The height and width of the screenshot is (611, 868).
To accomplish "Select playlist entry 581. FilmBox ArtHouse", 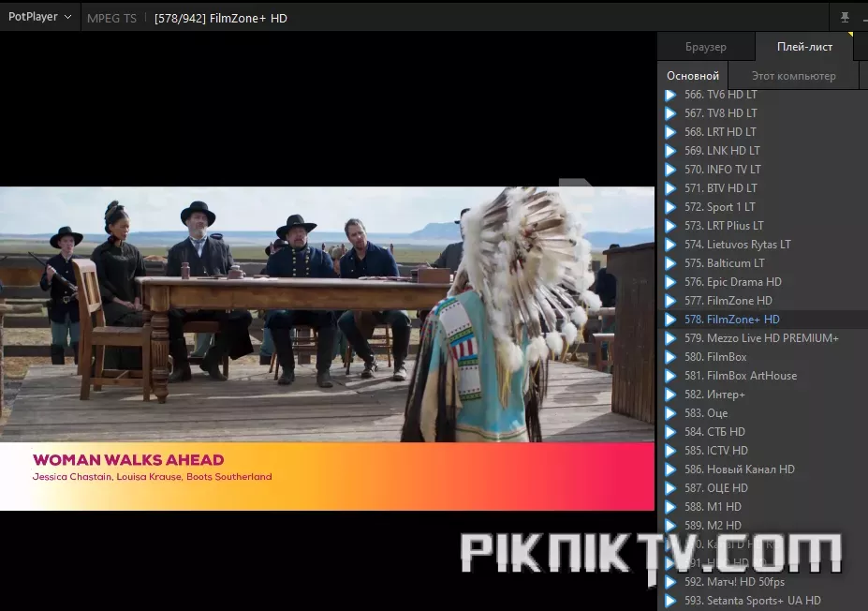I will click(x=741, y=376).
